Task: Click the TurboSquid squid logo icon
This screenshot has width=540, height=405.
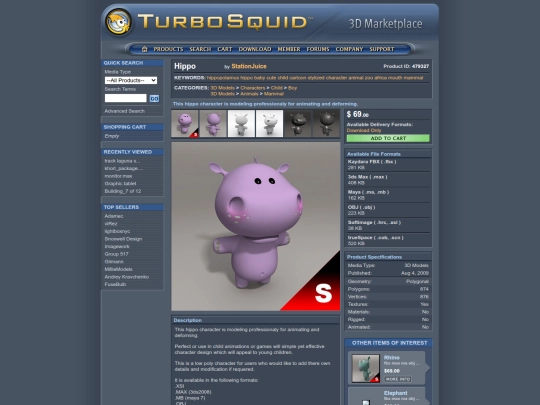Action: coord(118,22)
